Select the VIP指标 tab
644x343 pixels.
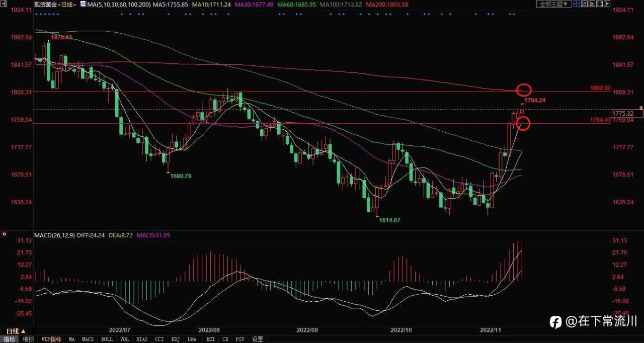point(51,339)
